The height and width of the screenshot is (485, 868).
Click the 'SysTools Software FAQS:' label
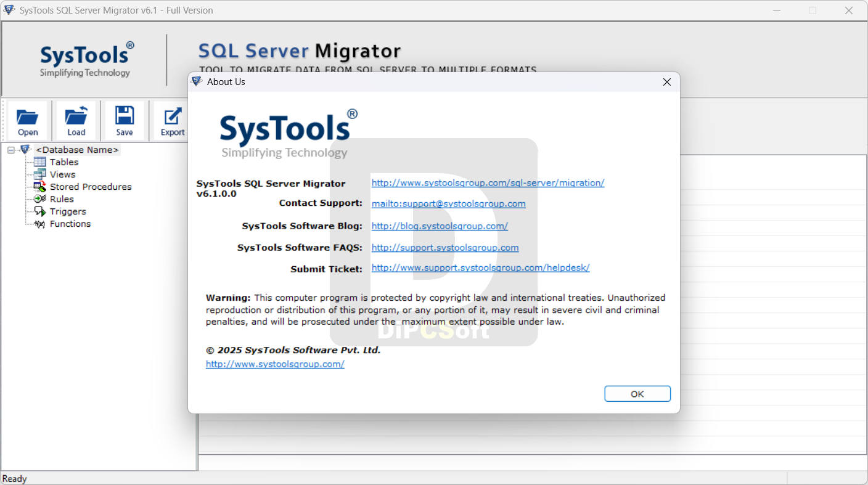click(x=300, y=247)
